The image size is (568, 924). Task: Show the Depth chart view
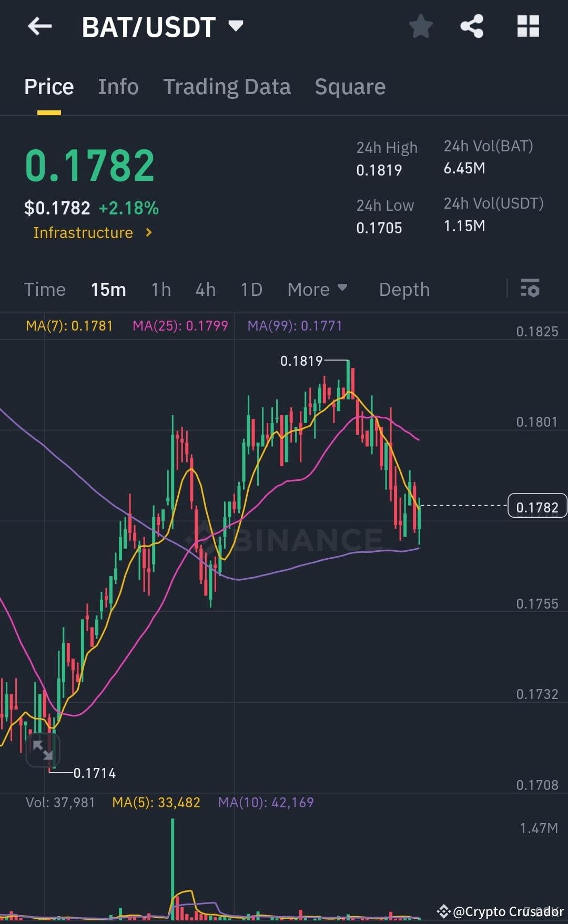[404, 289]
